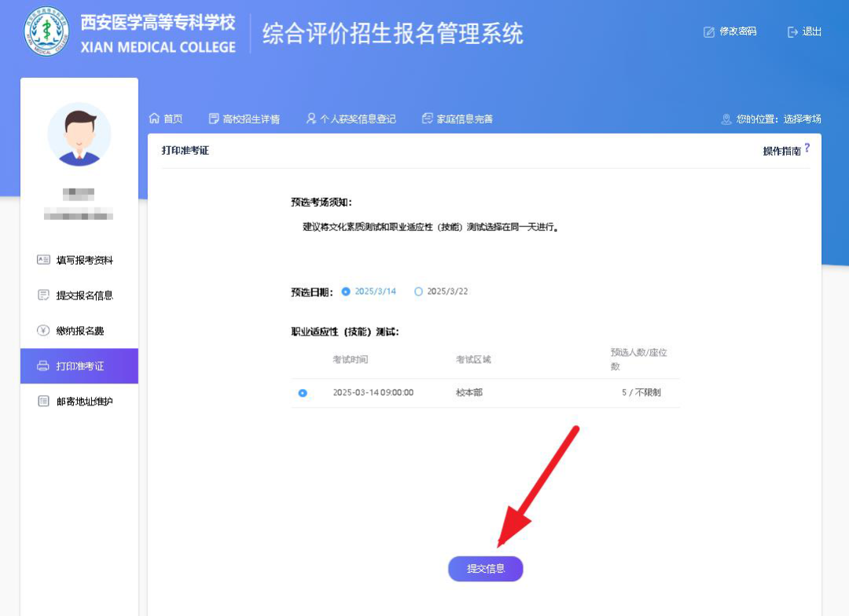Click the edit icon beside 修改密码
This screenshot has width=849, height=616.
[x=709, y=32]
